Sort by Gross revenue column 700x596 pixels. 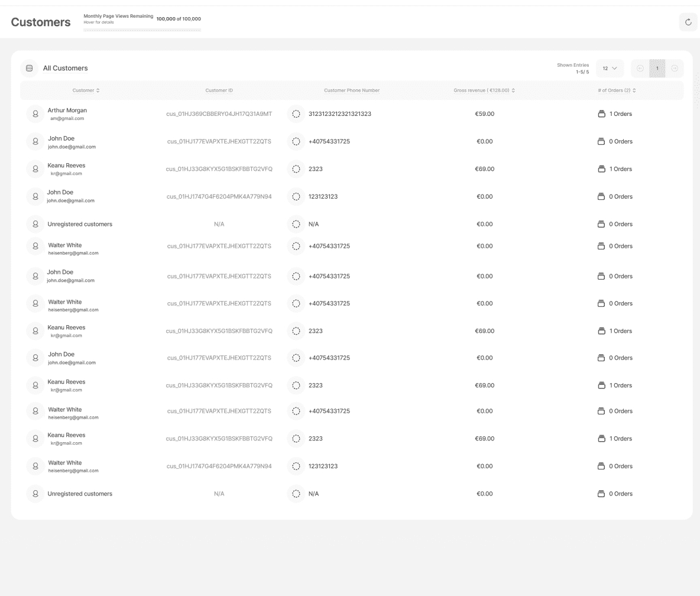484,90
